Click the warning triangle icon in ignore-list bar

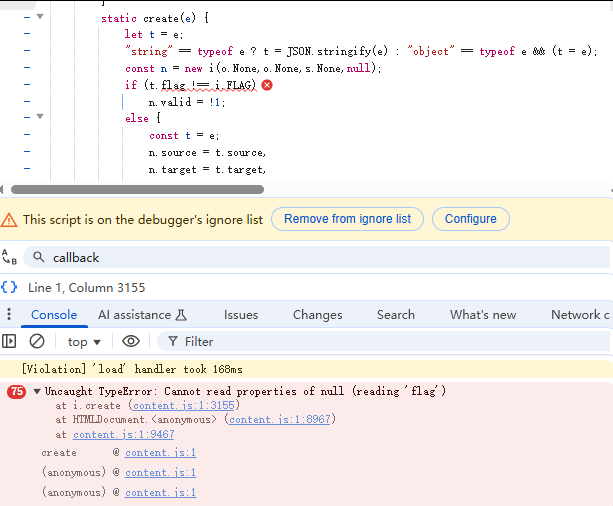tap(9, 219)
